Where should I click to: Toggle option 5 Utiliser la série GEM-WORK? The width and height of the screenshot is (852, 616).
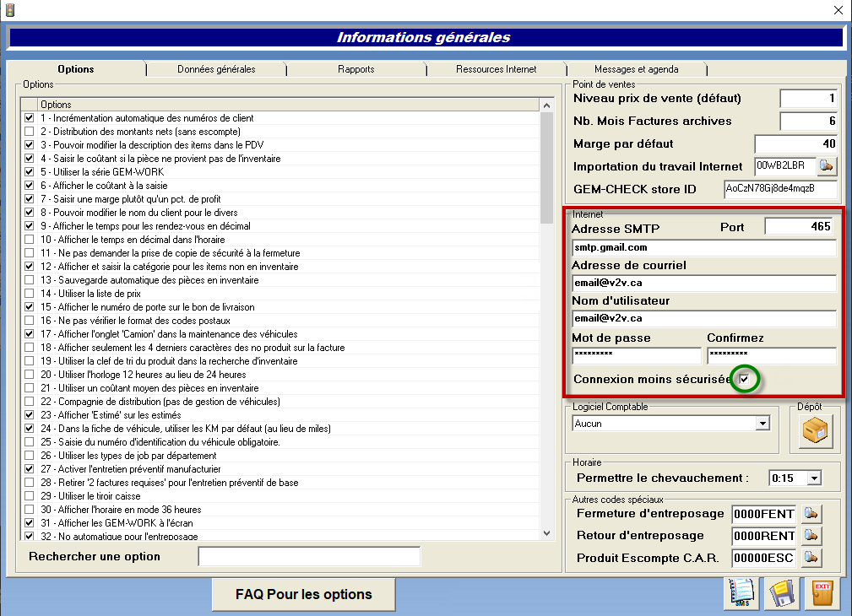(x=30, y=171)
